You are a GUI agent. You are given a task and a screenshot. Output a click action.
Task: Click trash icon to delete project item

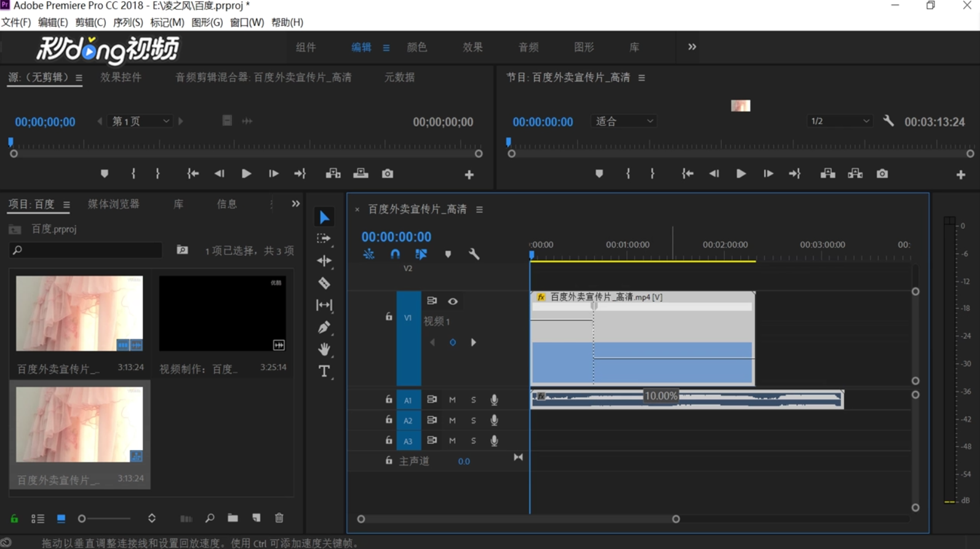tap(279, 518)
